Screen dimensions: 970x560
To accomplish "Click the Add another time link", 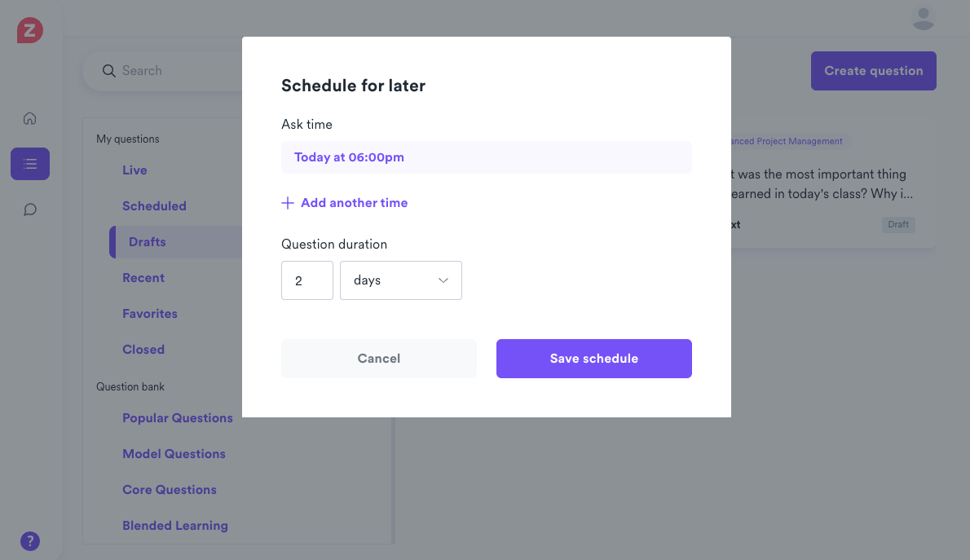I will point(354,203).
